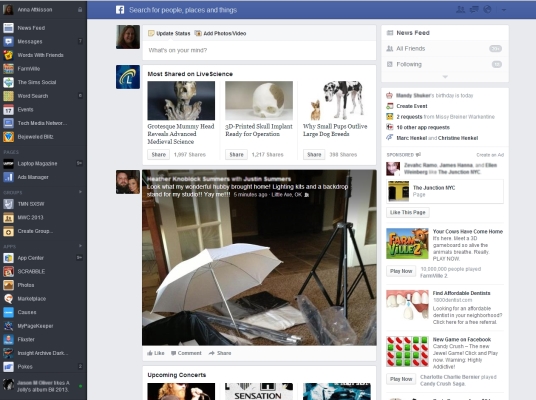Viewport: 536px width, 400px height.
Task: Open Pokes sidebar icon
Action: coord(8,367)
